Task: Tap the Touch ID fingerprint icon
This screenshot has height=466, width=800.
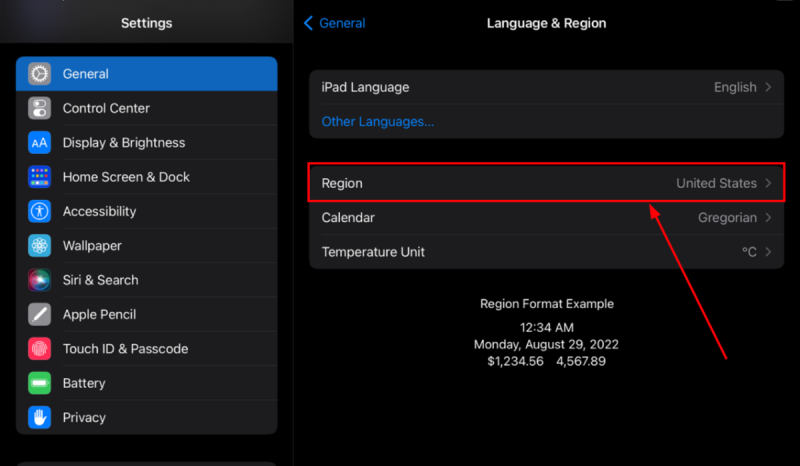Action: pyautogui.click(x=40, y=349)
